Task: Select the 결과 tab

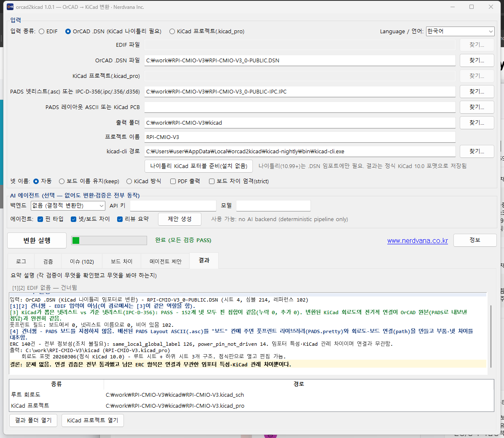Action: tap(204, 260)
